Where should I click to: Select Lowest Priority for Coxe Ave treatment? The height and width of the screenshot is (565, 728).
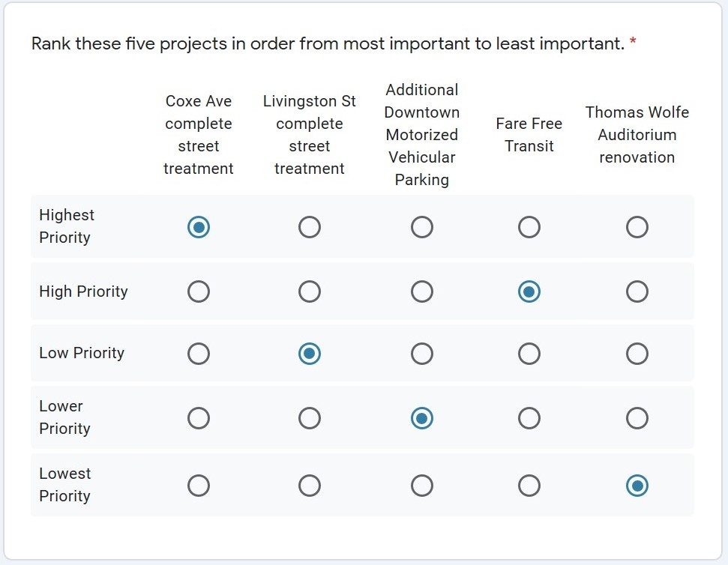click(199, 486)
